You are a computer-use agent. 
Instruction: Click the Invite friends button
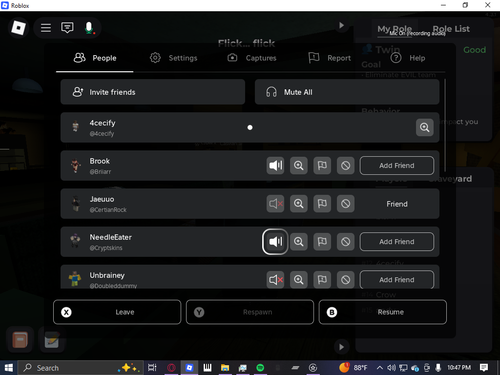pyautogui.click(x=153, y=92)
